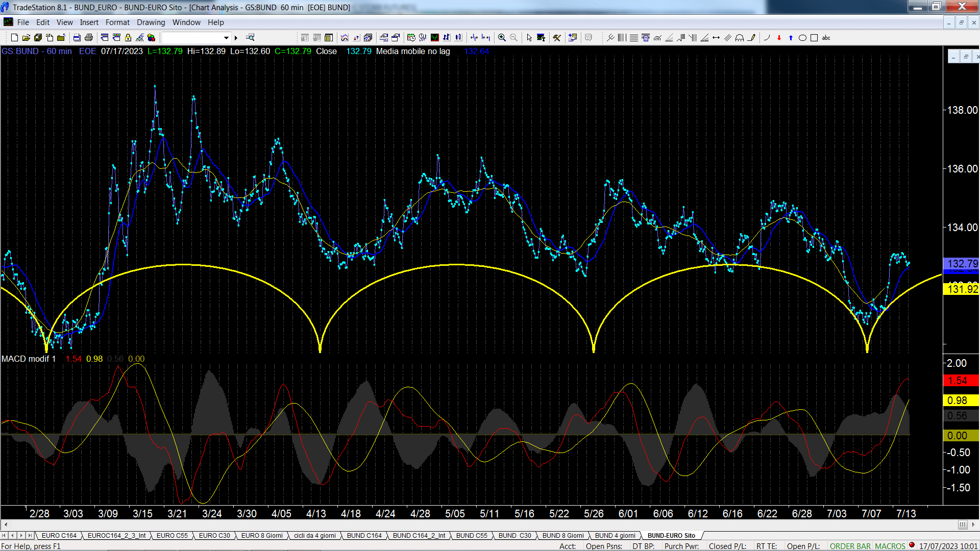
Task: Click inside the symbol combo box field
Action: (192, 37)
